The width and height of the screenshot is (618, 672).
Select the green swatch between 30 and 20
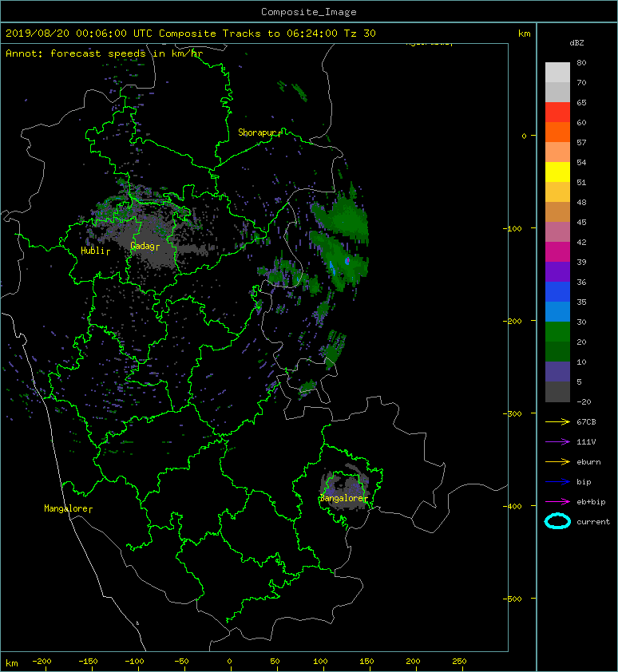coord(557,331)
